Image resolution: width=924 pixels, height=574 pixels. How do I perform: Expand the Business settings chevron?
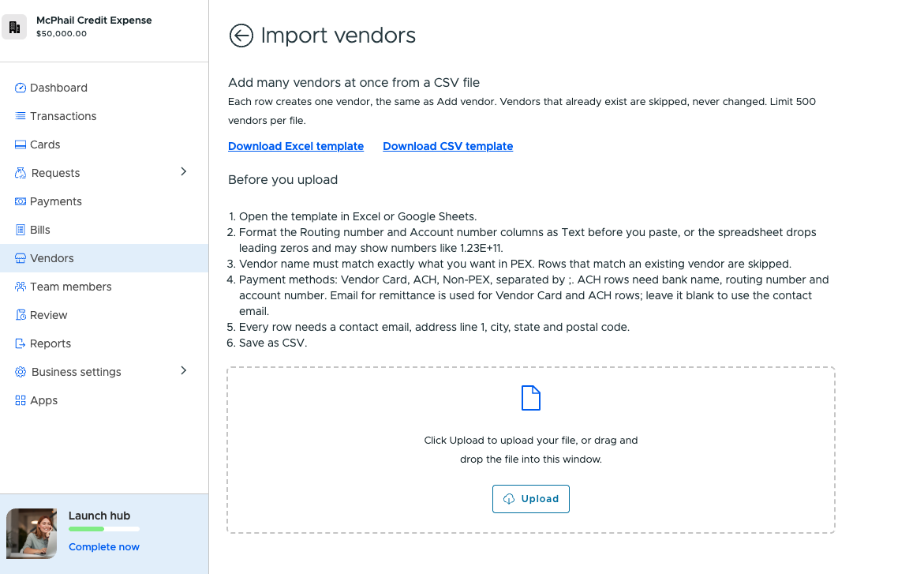[x=184, y=370]
